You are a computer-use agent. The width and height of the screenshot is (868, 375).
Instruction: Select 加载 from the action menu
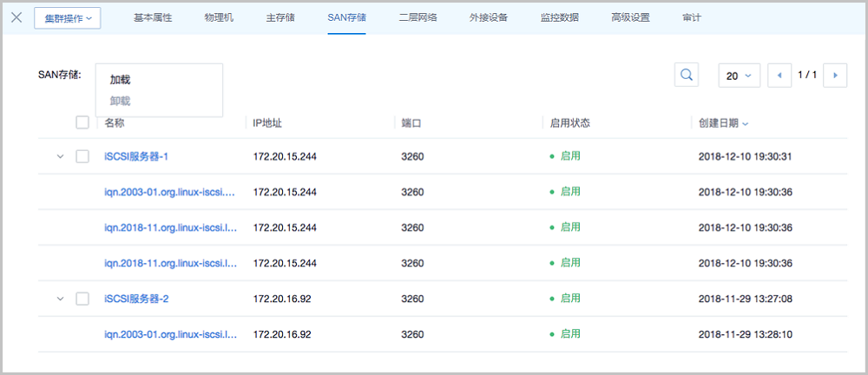pos(120,80)
